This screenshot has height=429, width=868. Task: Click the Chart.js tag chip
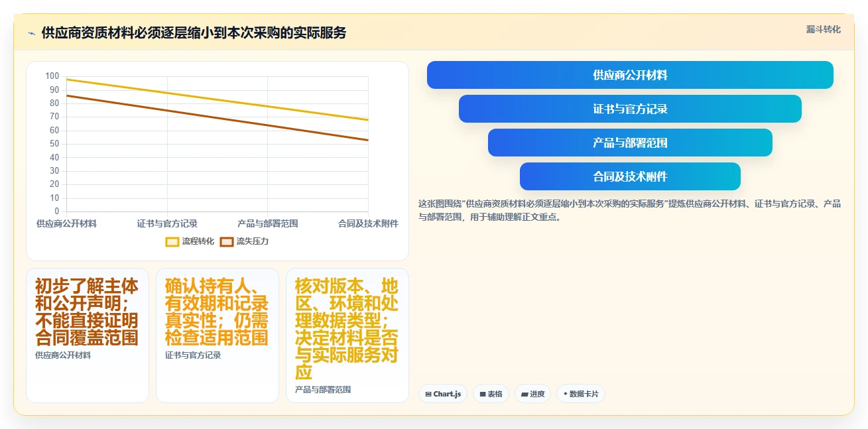point(443,394)
